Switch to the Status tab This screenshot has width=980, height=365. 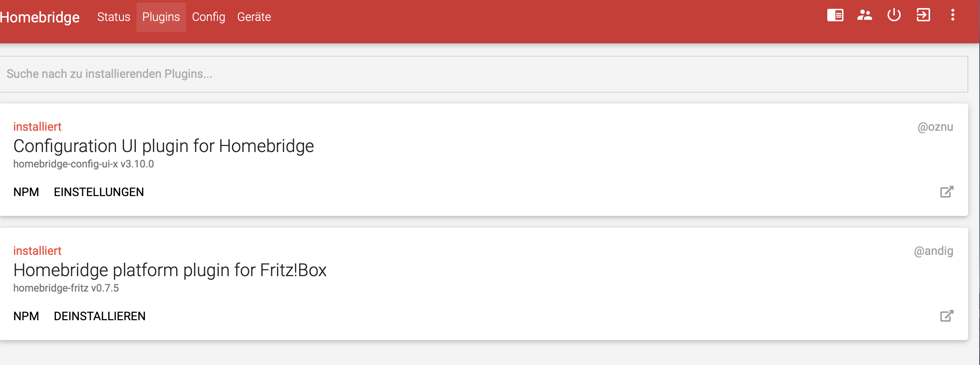[x=113, y=17]
